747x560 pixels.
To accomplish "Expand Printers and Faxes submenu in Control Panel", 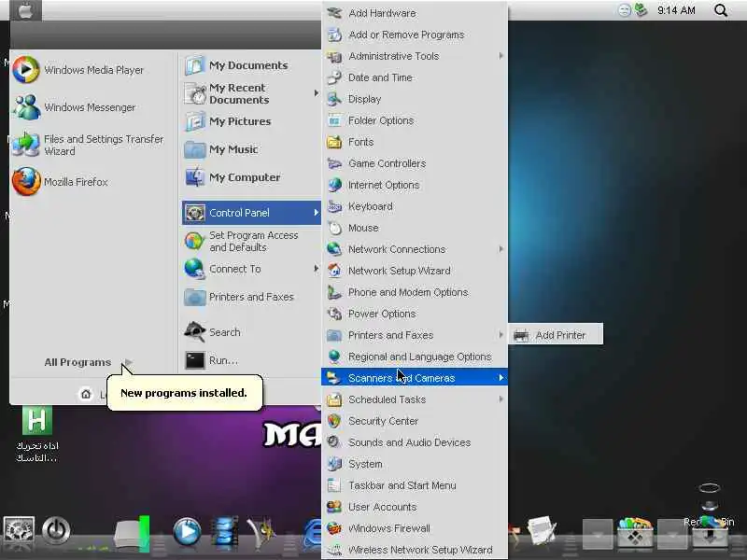I will 415,335.
